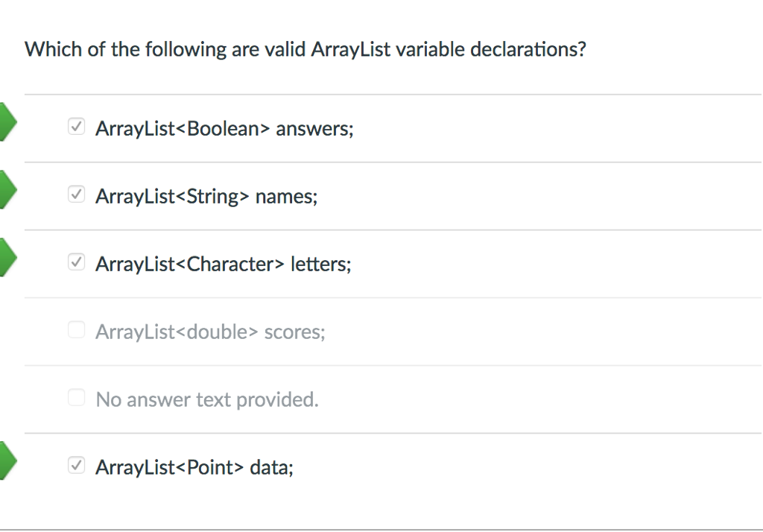Screen dimensions: 763x532
Task: Click the empty row area right of data option
Action: coord(528,467)
